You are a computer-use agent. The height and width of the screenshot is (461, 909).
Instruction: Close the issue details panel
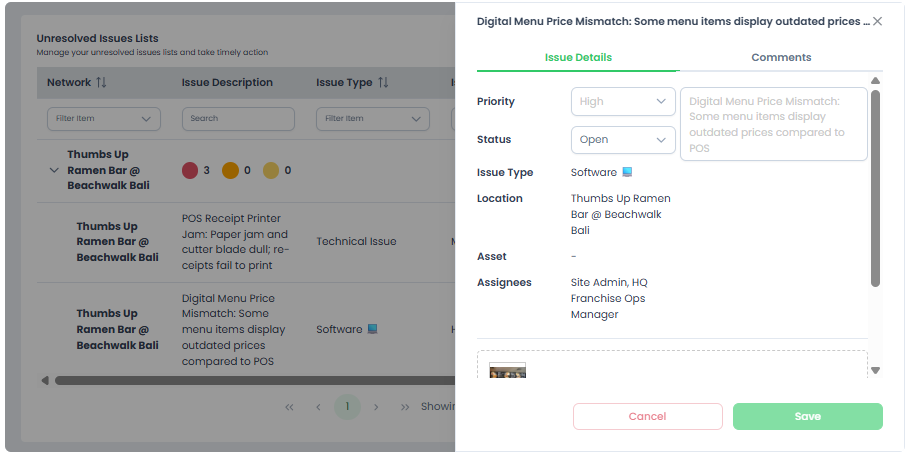[877, 21]
